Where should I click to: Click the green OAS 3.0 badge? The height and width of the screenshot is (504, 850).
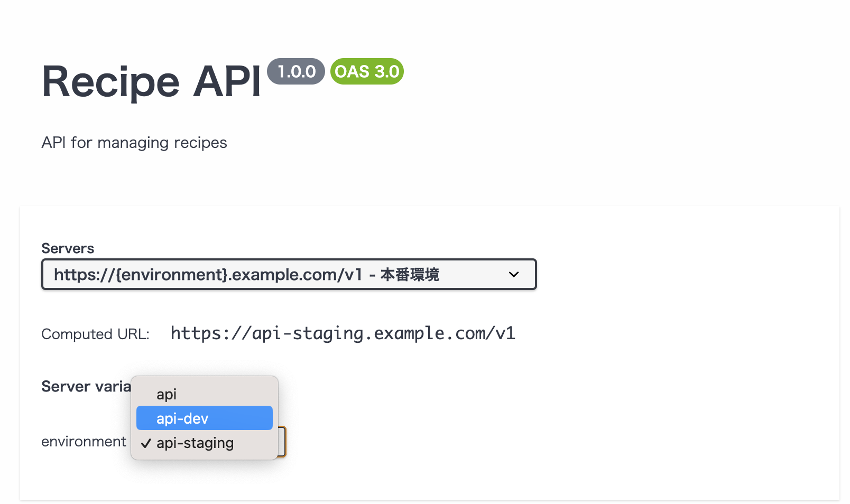tap(366, 71)
